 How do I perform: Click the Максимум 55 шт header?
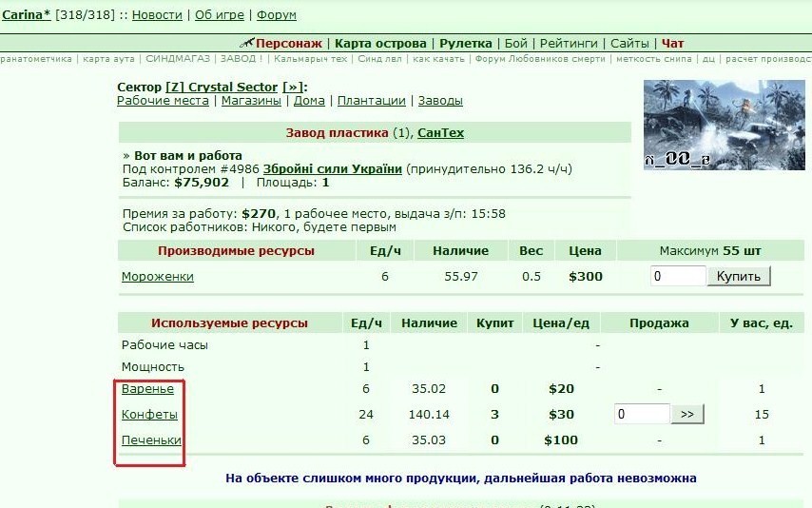coord(710,251)
